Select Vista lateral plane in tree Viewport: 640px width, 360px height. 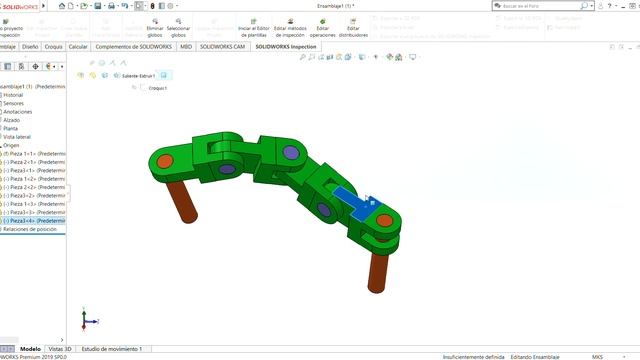click(x=17, y=137)
